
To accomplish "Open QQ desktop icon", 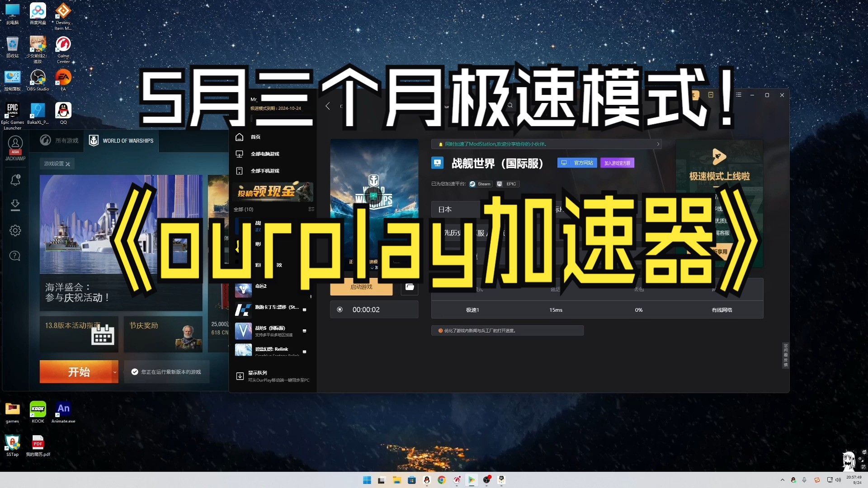I will [63, 113].
